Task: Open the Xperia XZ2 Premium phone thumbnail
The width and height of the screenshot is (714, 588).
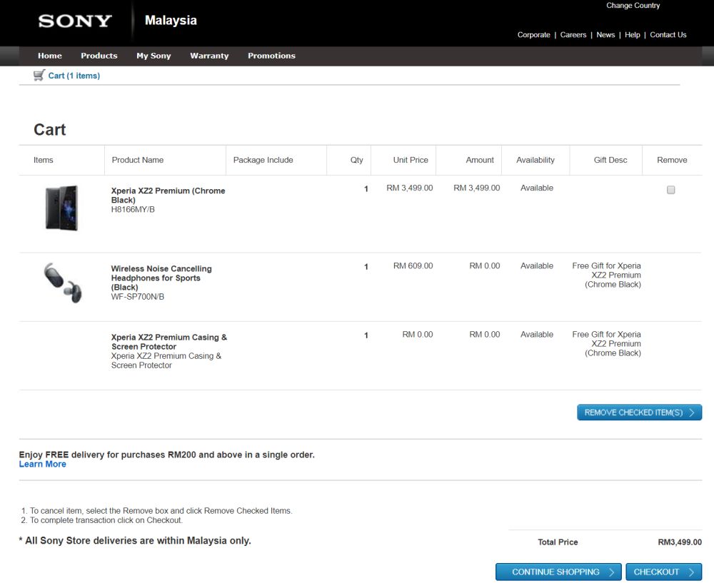Action: [61, 208]
